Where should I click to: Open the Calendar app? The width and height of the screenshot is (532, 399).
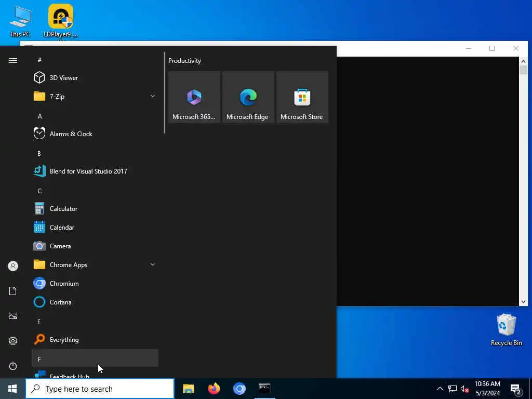(95, 228)
